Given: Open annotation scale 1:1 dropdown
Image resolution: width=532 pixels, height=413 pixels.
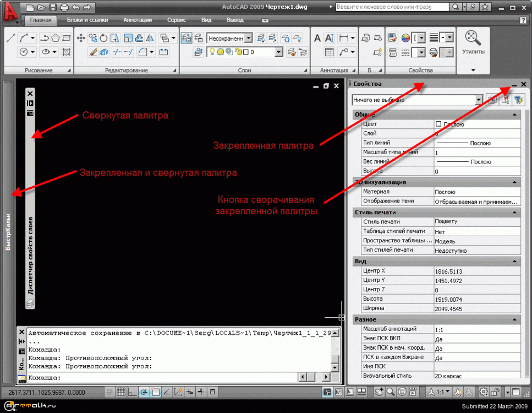Looking at the screenshot, I should pyautogui.click(x=440, y=392).
